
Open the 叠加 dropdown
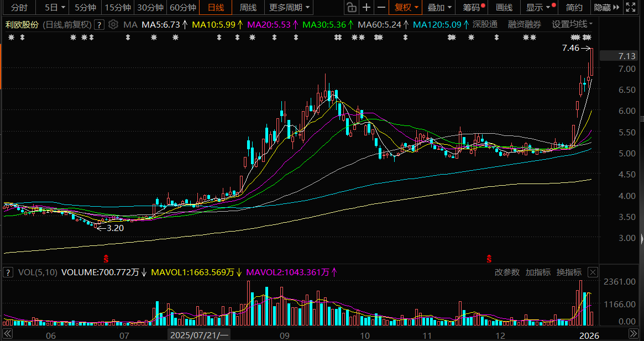pyautogui.click(x=439, y=7)
